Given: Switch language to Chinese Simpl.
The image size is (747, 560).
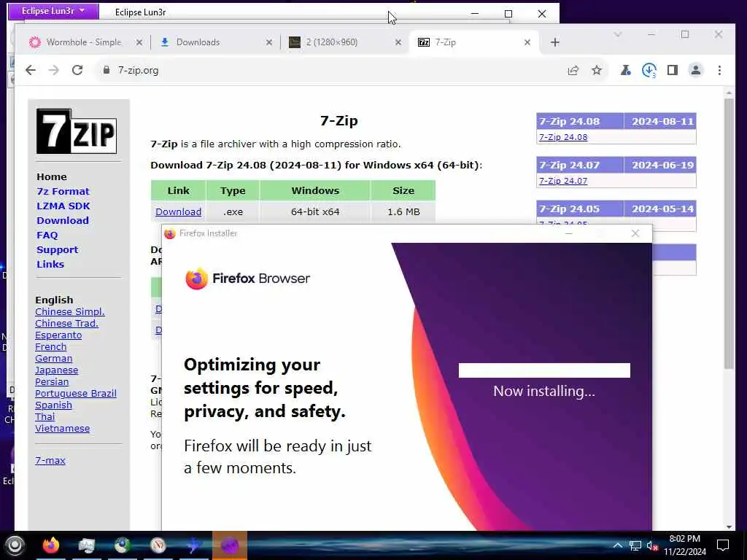Looking at the screenshot, I should pos(69,312).
